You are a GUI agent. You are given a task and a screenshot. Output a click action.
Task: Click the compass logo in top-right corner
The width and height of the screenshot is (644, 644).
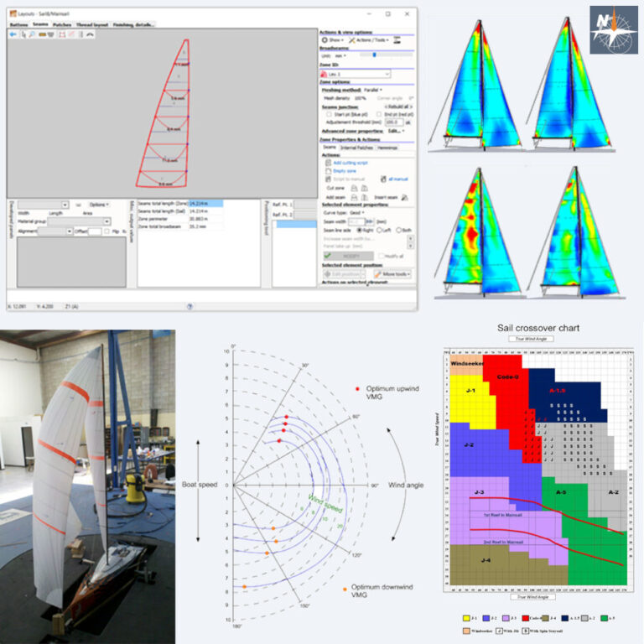[613, 29]
